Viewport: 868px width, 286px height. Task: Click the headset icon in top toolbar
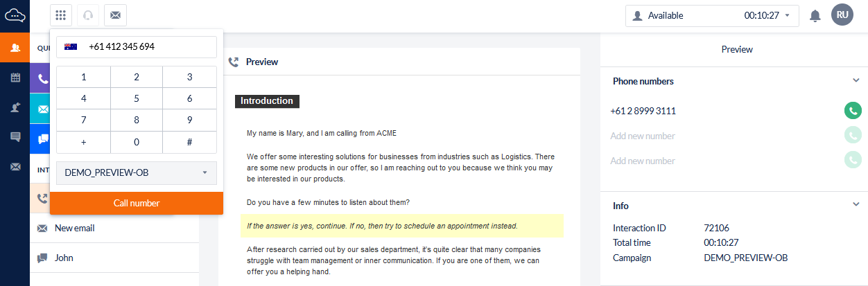pos(88,15)
